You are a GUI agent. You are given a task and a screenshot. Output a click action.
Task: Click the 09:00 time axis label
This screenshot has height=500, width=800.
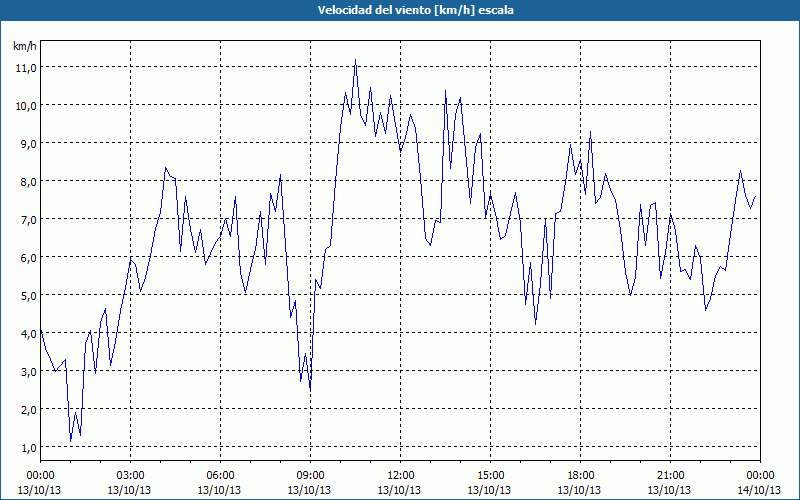[310, 476]
